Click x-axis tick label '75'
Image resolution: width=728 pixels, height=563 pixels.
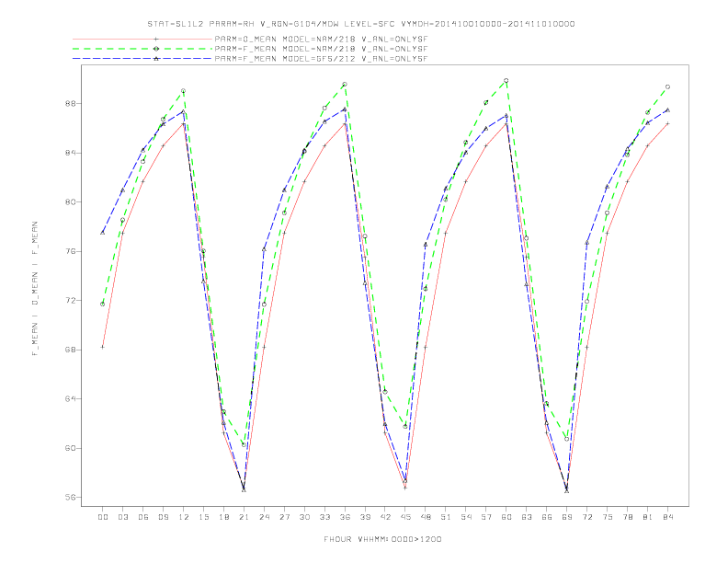pyautogui.click(x=608, y=517)
